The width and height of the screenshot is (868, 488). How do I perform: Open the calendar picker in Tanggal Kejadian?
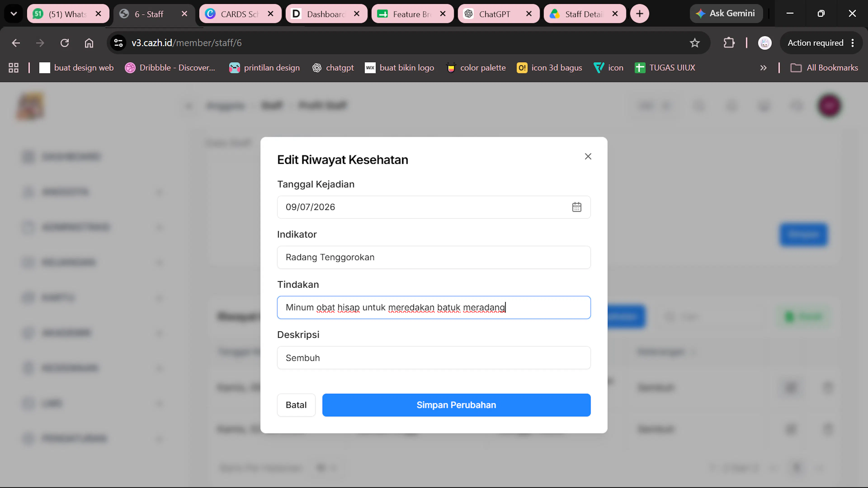click(577, 207)
